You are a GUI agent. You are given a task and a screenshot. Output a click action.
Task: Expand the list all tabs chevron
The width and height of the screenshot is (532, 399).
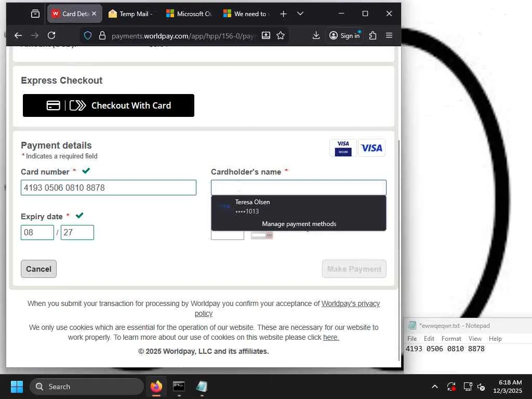[x=300, y=14]
